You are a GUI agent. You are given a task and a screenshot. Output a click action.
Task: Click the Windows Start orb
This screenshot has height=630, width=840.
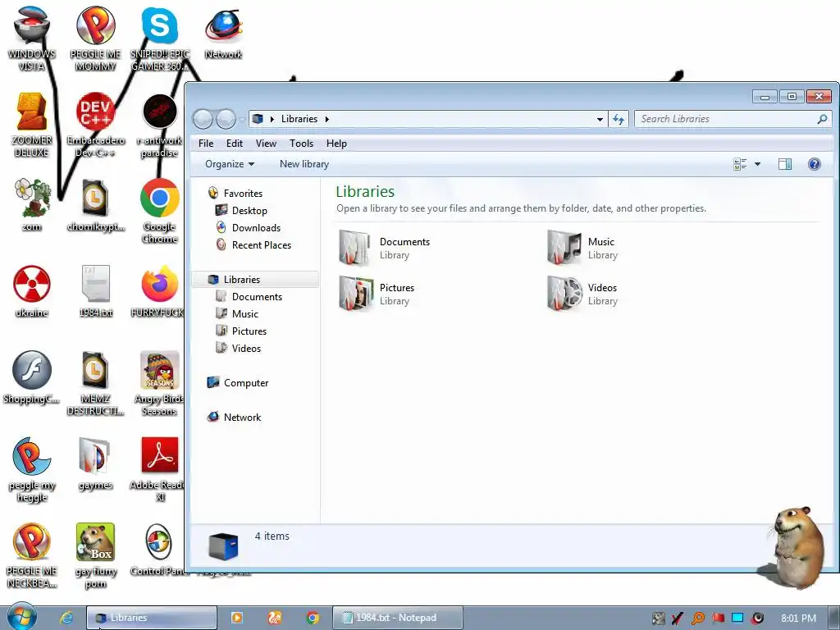tap(22, 617)
